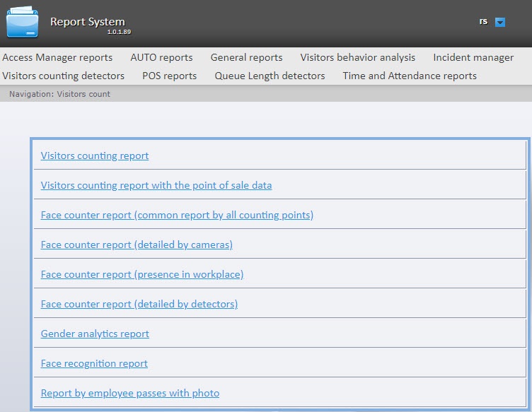
Task: Open POS reports menu
Action: click(169, 76)
